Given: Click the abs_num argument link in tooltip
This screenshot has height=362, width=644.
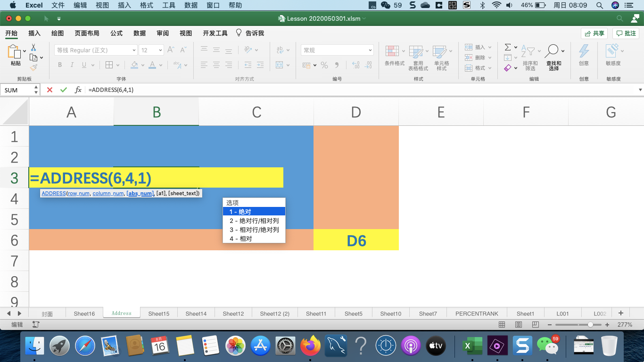Looking at the screenshot, I should pos(140,193).
